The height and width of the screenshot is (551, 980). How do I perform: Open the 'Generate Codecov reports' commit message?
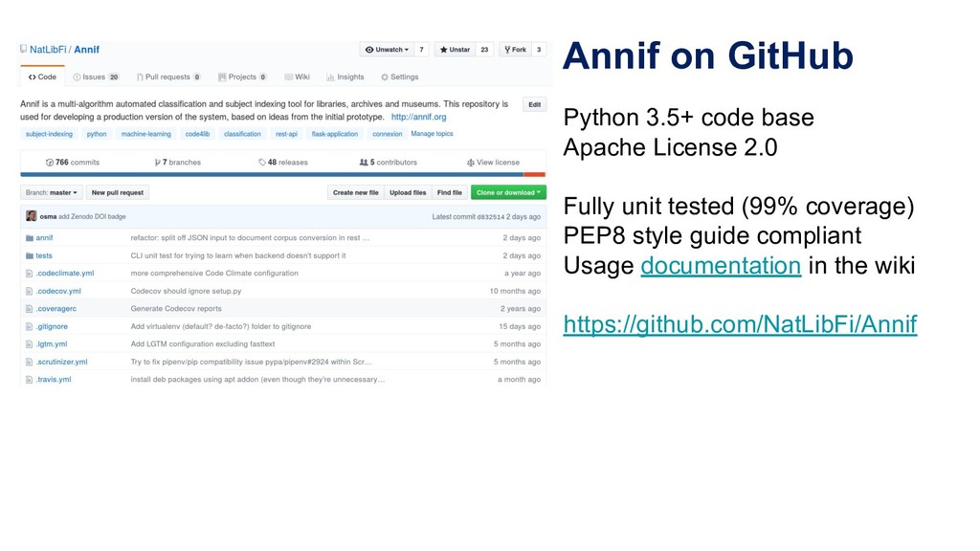pos(176,309)
